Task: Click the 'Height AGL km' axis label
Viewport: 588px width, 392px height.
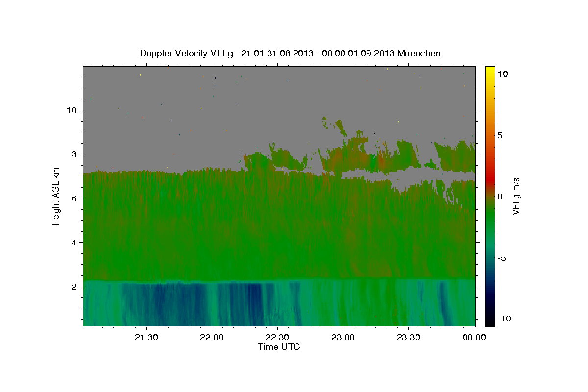Action: coord(56,196)
